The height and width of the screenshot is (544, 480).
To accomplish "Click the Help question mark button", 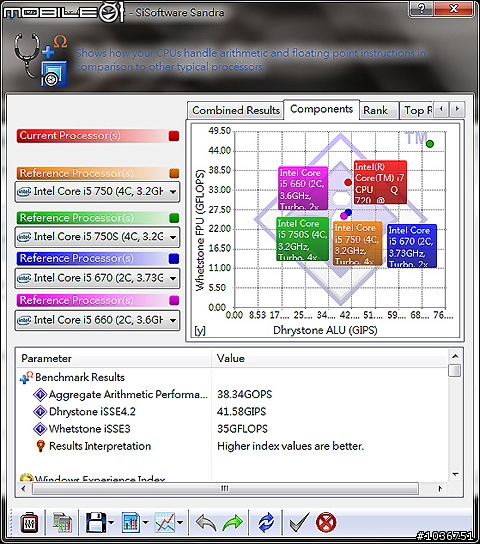I will [x=421, y=8].
